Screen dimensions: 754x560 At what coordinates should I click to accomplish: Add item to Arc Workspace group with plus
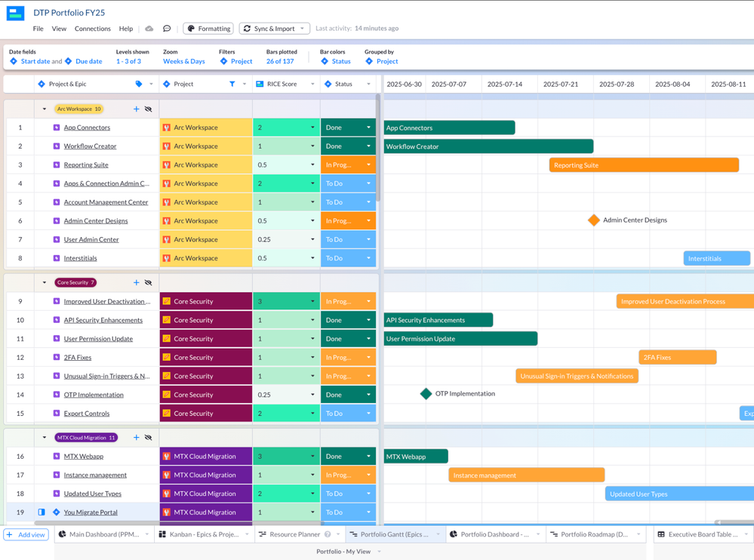click(x=136, y=109)
